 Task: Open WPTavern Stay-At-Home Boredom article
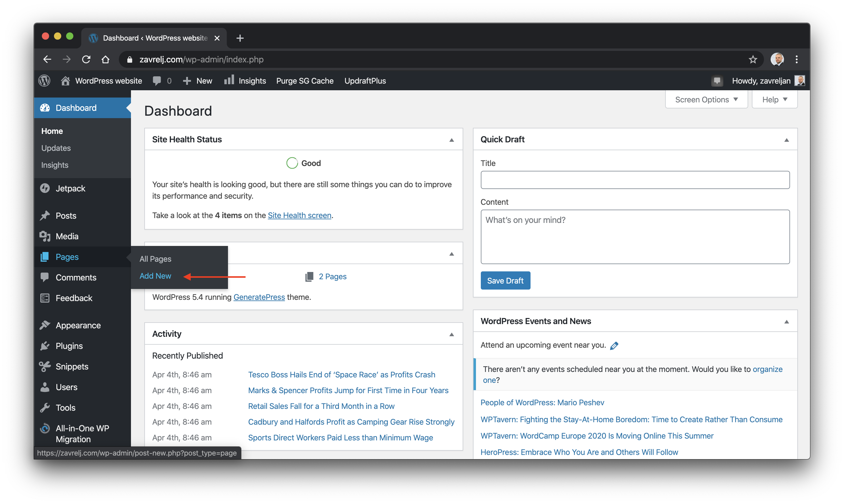point(631,419)
